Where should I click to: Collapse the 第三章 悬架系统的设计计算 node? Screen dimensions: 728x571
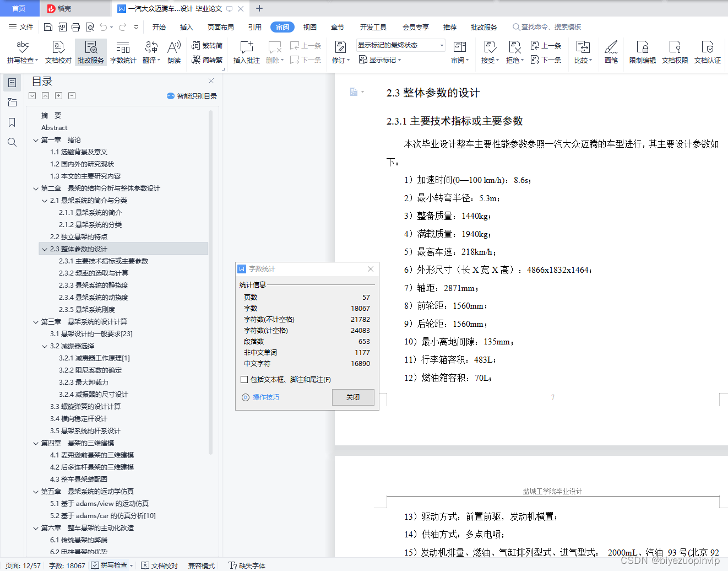[36, 322]
